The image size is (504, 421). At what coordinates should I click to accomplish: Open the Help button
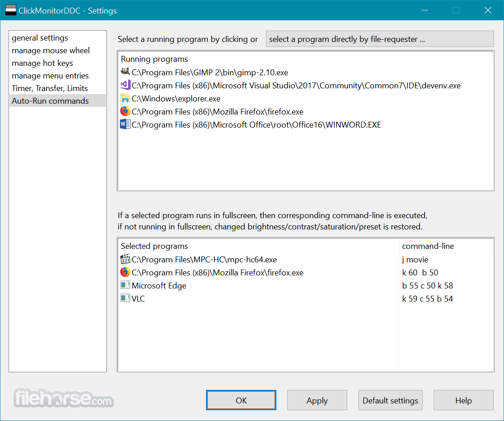pyautogui.click(x=463, y=400)
